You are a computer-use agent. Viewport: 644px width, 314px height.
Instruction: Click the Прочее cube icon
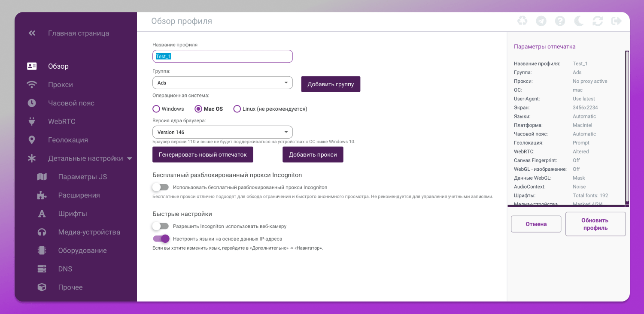point(42,287)
